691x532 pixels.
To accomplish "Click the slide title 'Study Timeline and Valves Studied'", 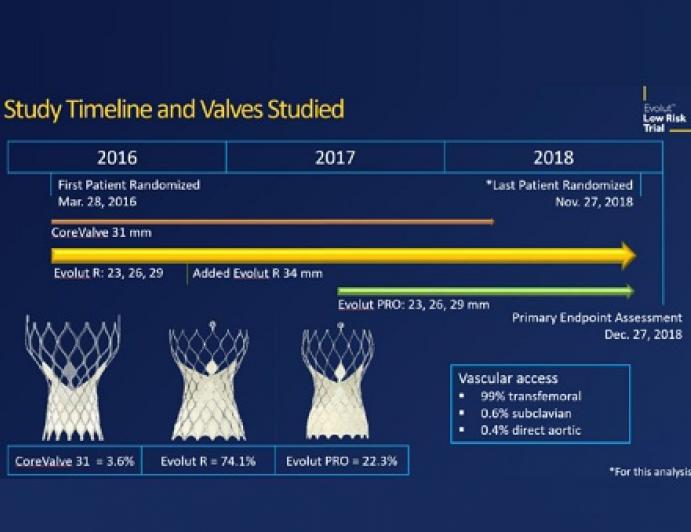I will 174,110.
